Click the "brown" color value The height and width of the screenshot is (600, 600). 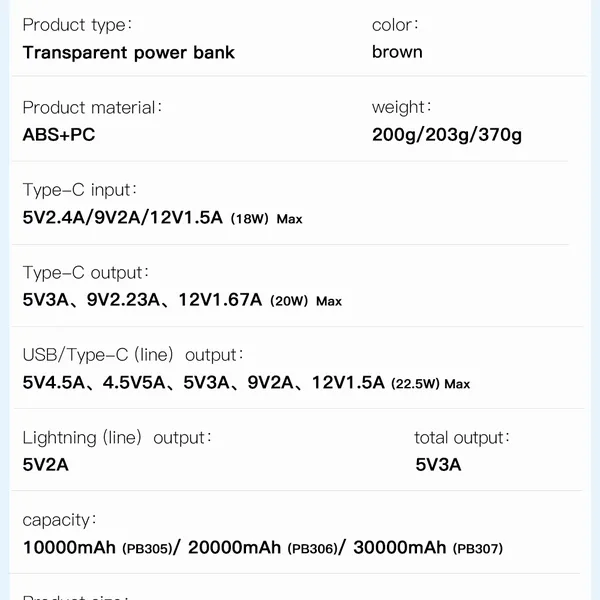pyautogui.click(x=397, y=52)
